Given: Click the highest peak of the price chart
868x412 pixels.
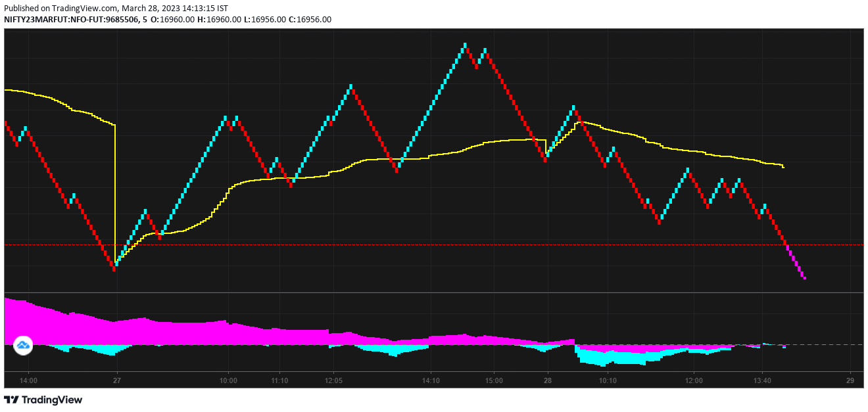Looking at the screenshot, I should point(465,45).
